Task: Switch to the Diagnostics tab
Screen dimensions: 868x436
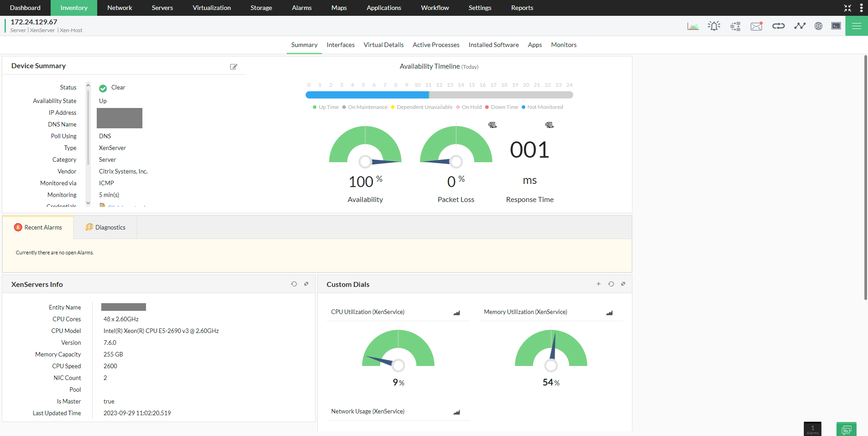Action: 105,227
